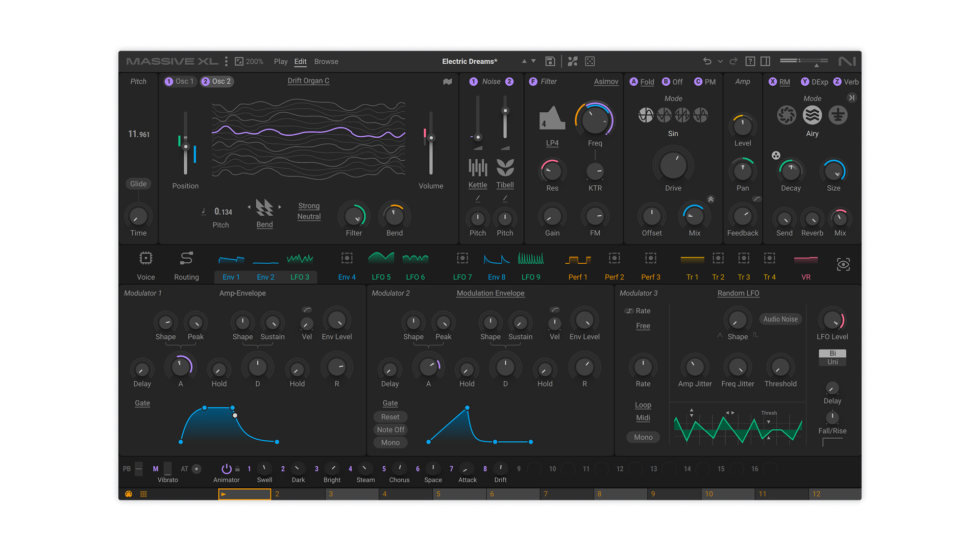Click the Free rate mode link
Viewport: 980px width, 551px height.
[x=643, y=325]
